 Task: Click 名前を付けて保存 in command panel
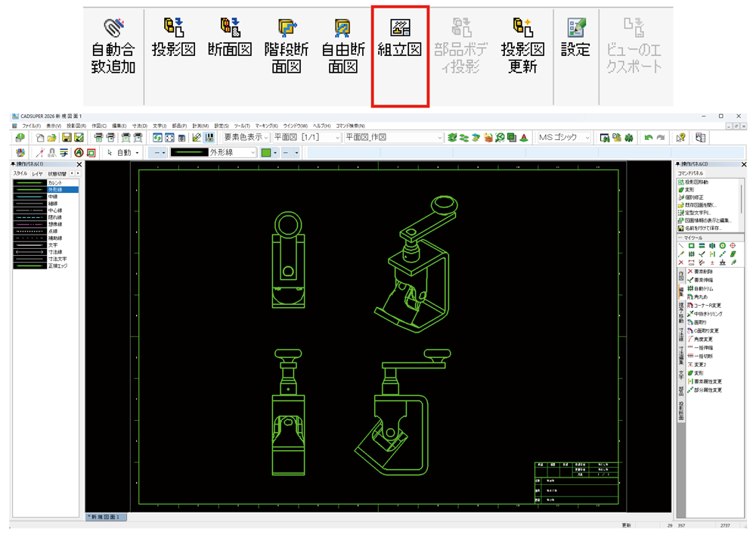(x=703, y=228)
